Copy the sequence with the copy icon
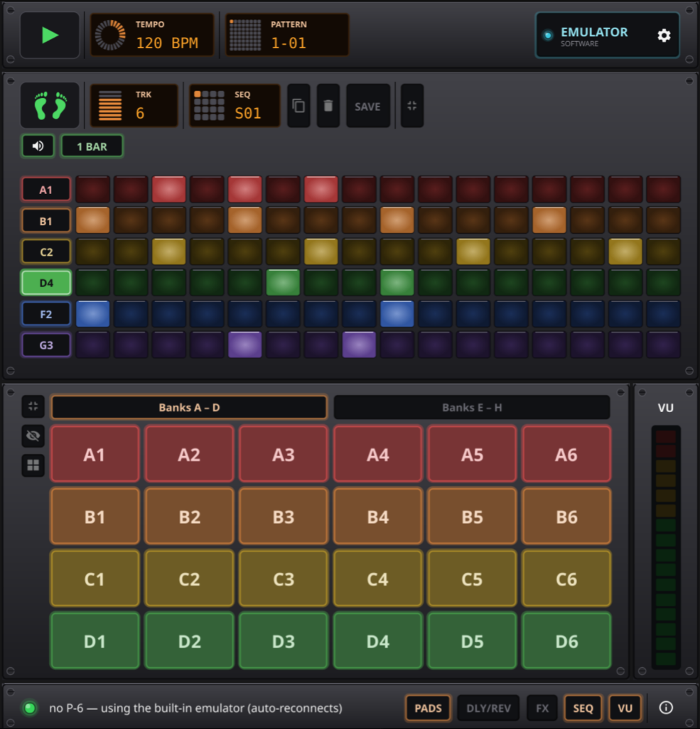 click(298, 106)
